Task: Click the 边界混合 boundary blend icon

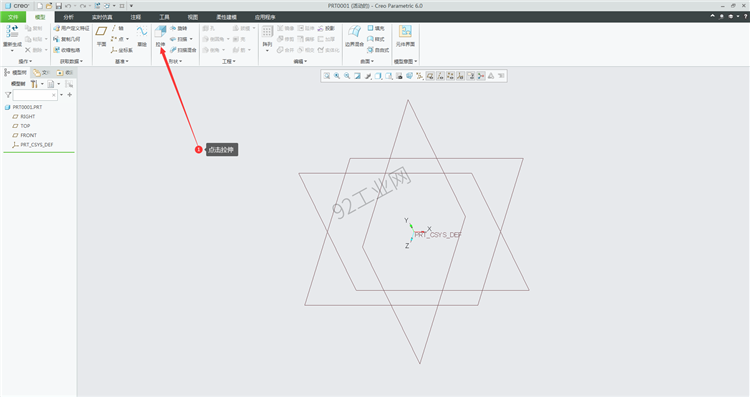Action: pos(354,32)
